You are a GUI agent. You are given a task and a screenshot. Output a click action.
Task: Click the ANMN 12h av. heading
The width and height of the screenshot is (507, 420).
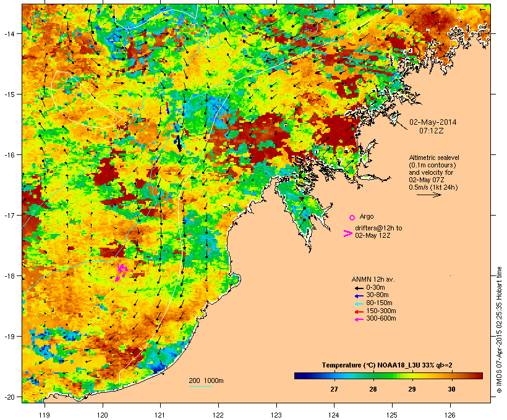(x=373, y=279)
